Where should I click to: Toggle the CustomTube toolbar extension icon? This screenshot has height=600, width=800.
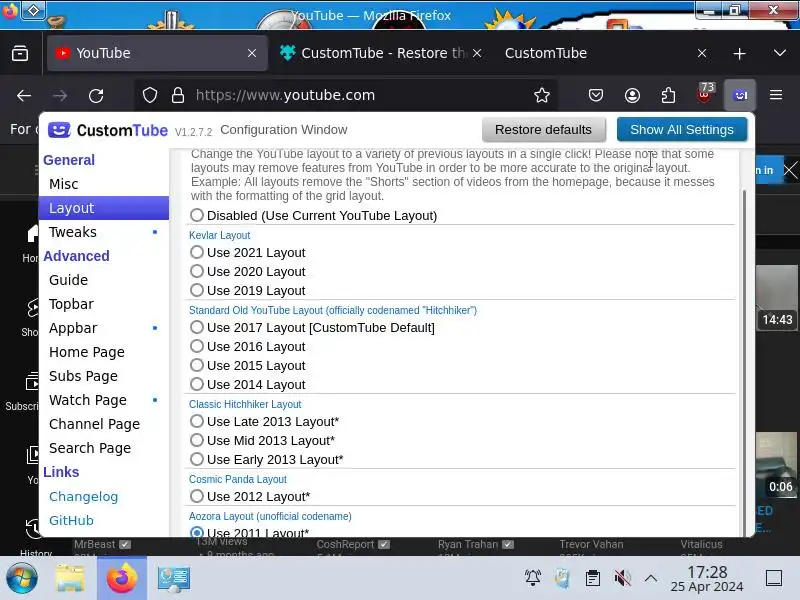coord(740,95)
